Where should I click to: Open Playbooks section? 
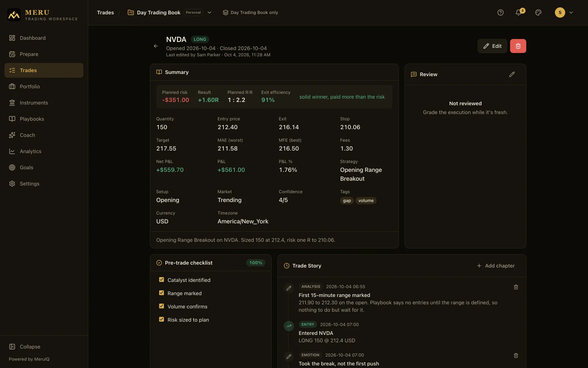pos(44,119)
